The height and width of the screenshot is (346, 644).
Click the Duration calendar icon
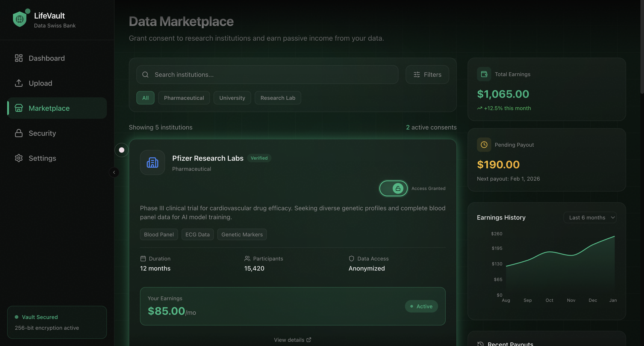click(x=143, y=259)
